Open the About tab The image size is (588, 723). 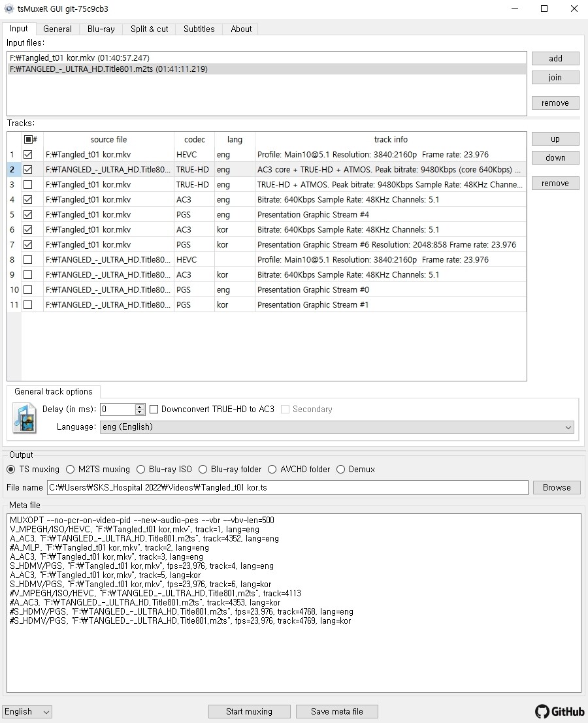click(241, 29)
